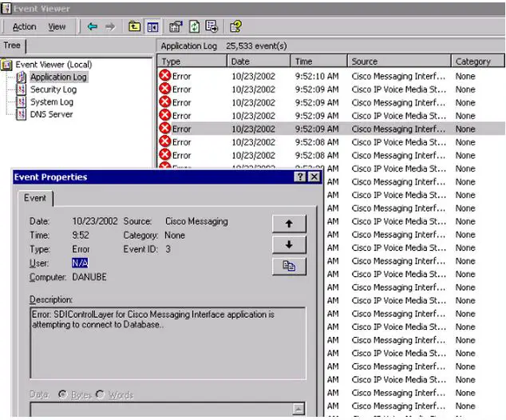Click the Export List toolbar icon
506x420 pixels.
pyautogui.click(x=211, y=26)
